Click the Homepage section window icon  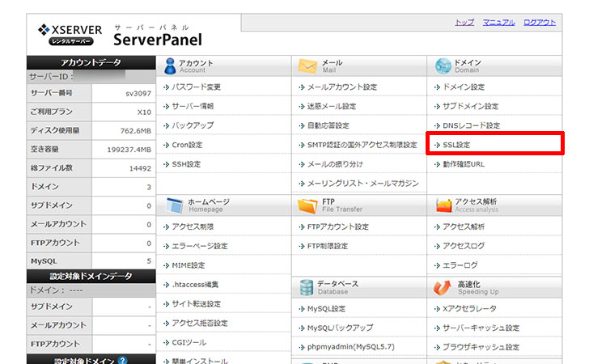[175, 205]
